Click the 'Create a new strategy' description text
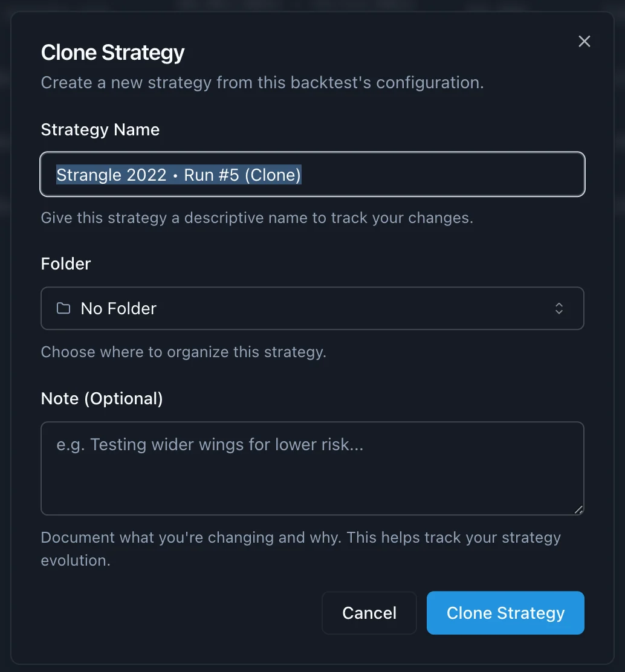 [x=262, y=83]
